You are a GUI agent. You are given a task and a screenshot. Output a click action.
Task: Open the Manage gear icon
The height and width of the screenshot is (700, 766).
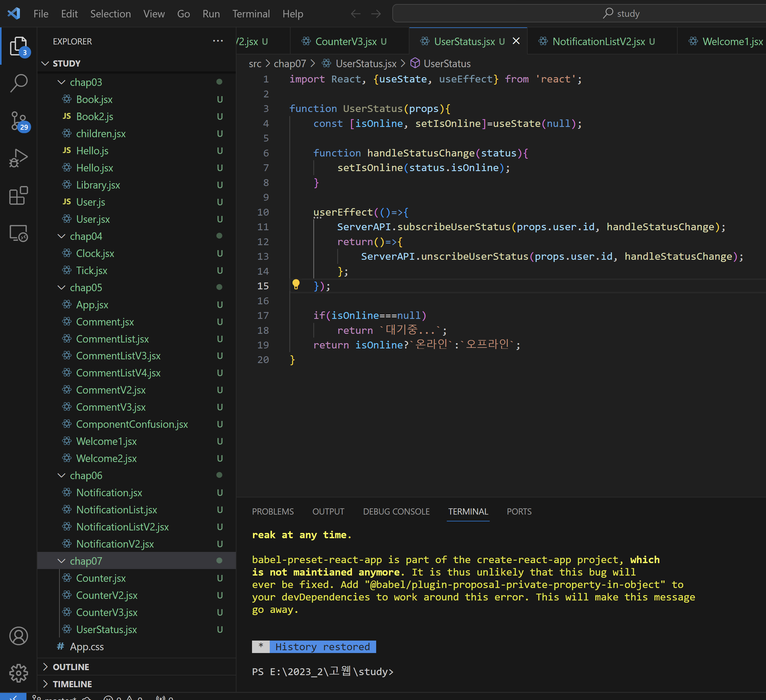click(18, 673)
